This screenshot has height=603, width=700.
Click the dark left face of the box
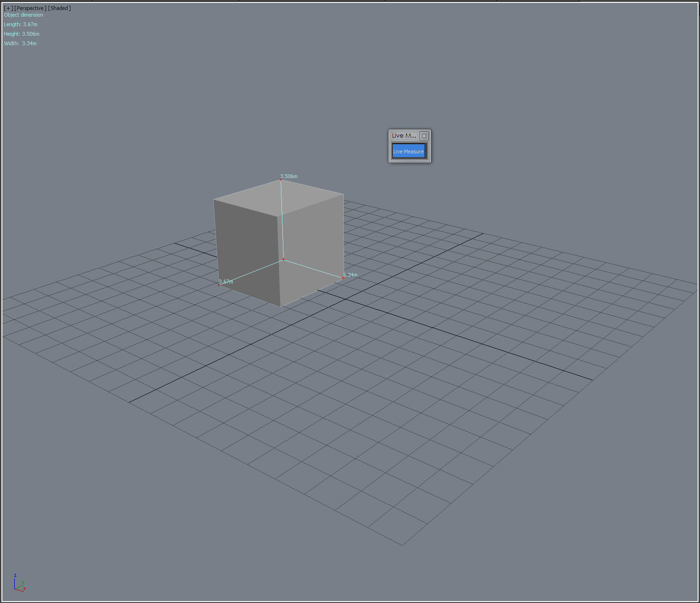tap(245, 248)
